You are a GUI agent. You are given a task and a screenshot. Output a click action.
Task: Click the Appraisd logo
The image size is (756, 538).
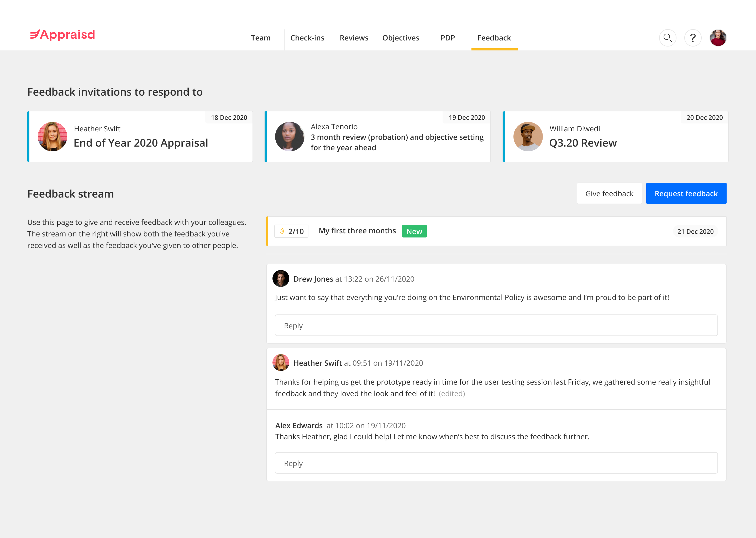click(x=62, y=35)
